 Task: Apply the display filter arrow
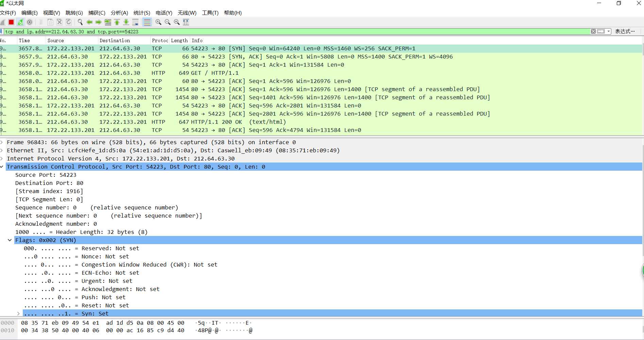[x=601, y=31]
